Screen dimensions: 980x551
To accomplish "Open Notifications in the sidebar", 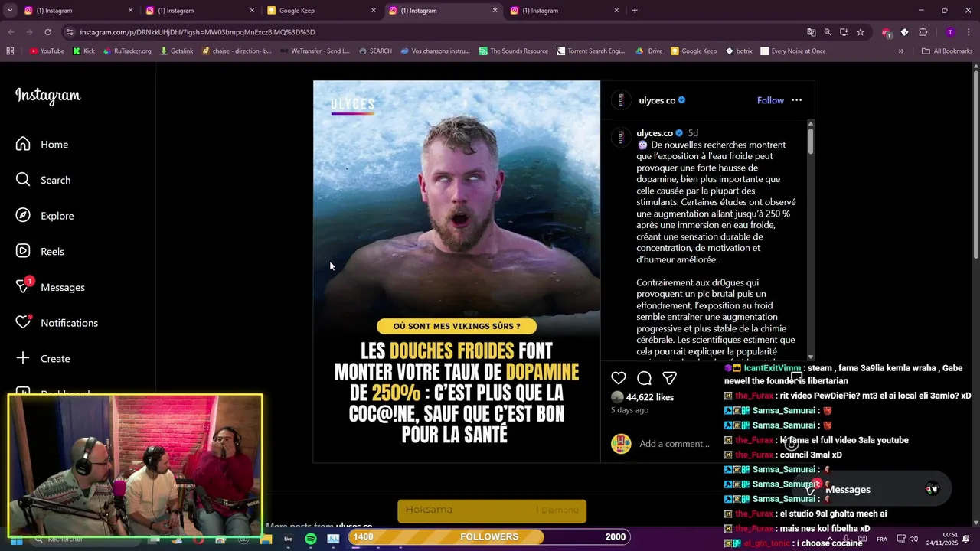I will click(57, 323).
